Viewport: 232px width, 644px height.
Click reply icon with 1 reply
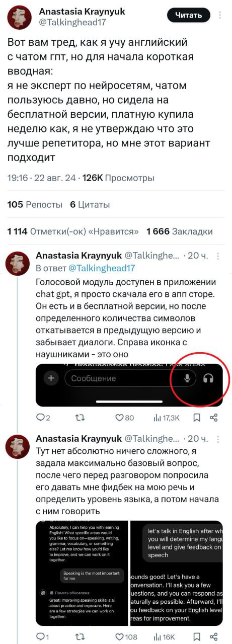pyautogui.click(x=43, y=636)
